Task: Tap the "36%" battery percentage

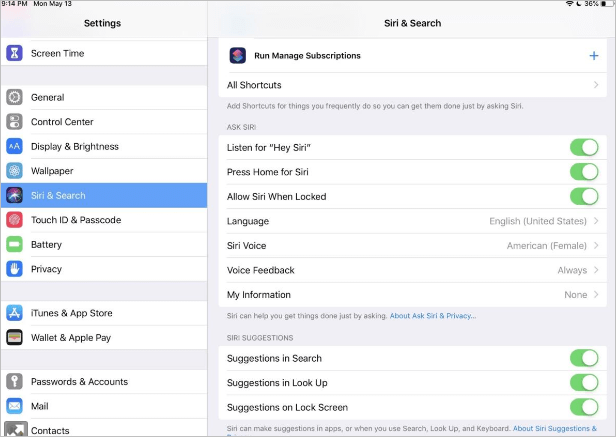Action: click(591, 4)
